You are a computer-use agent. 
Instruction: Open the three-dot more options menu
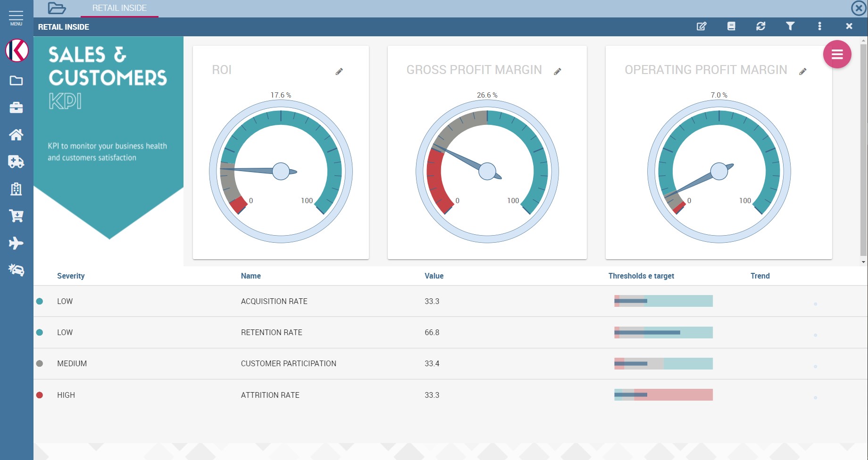[819, 26]
